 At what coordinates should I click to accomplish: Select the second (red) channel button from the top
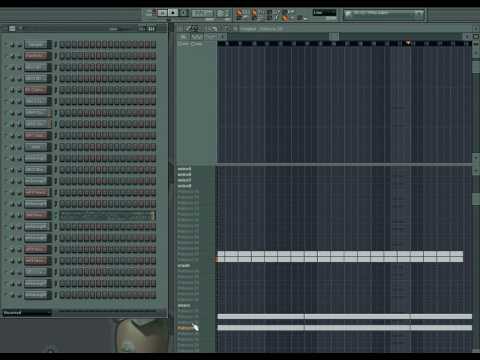38,56
